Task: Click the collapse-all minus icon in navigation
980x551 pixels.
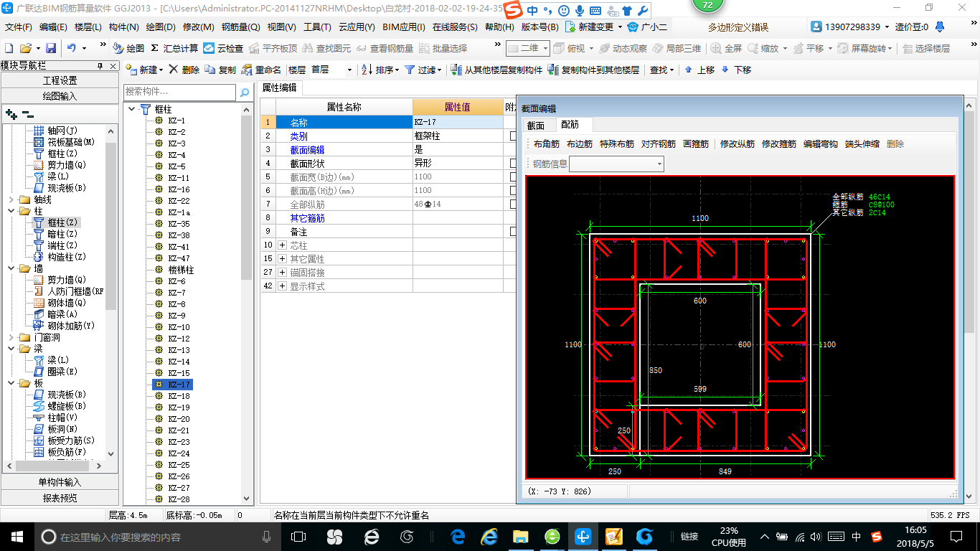Action: (27, 113)
